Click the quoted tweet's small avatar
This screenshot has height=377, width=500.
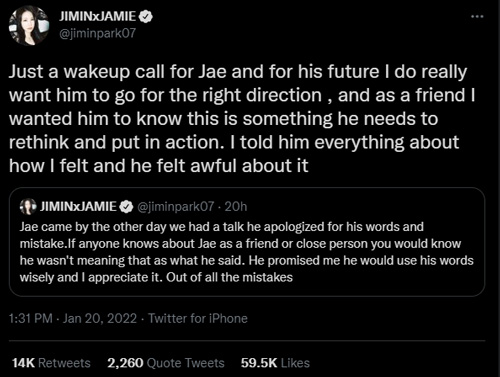(28, 207)
